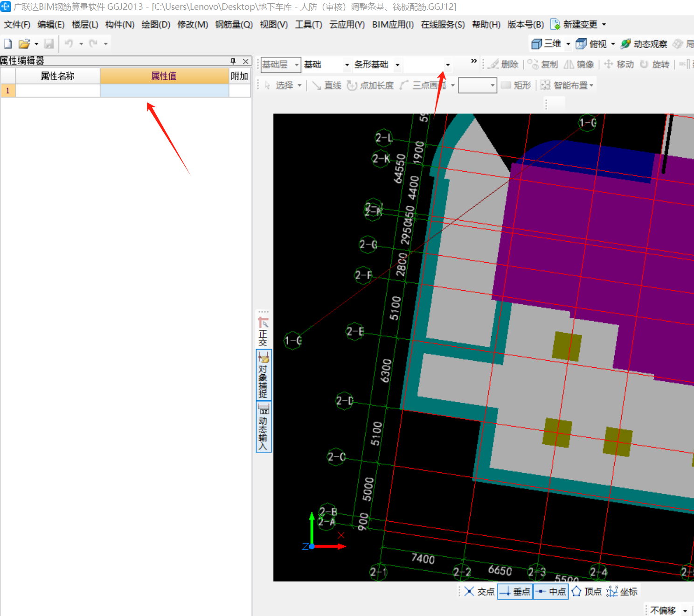The height and width of the screenshot is (616, 694).
Task: Select row 1 property value cell
Action: [x=164, y=91]
